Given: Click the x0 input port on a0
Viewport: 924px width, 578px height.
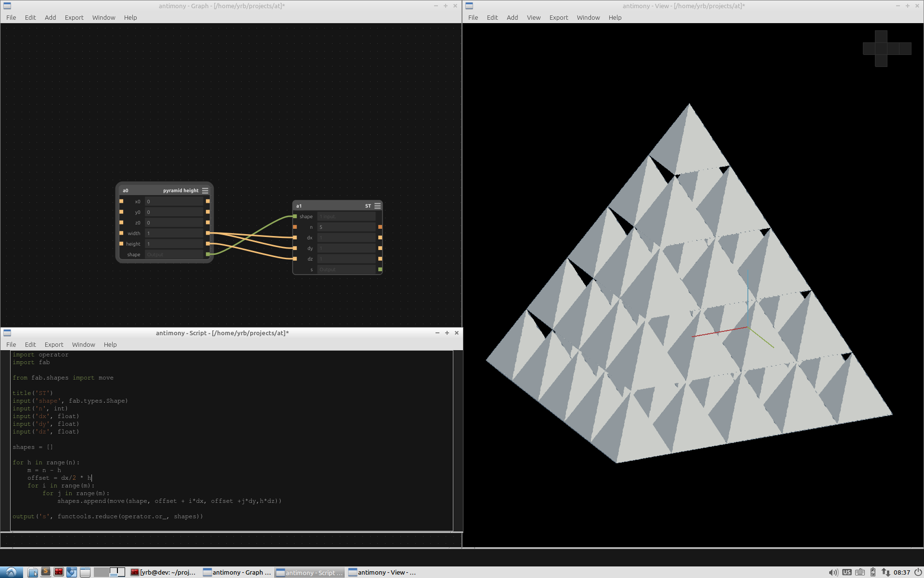Looking at the screenshot, I should (x=121, y=201).
